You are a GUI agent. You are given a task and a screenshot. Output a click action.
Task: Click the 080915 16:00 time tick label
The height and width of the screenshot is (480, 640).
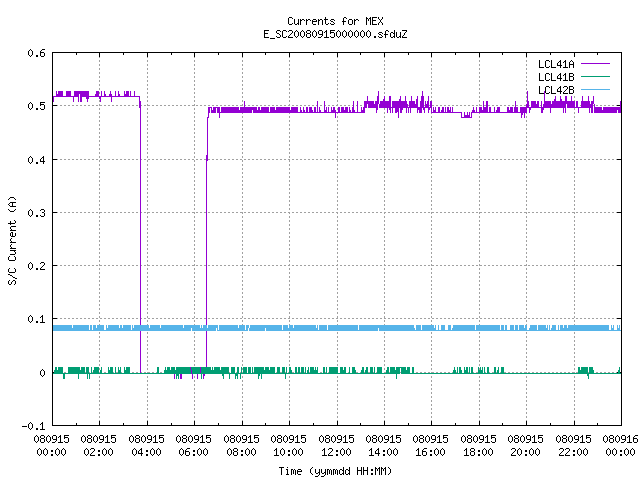pos(430,446)
